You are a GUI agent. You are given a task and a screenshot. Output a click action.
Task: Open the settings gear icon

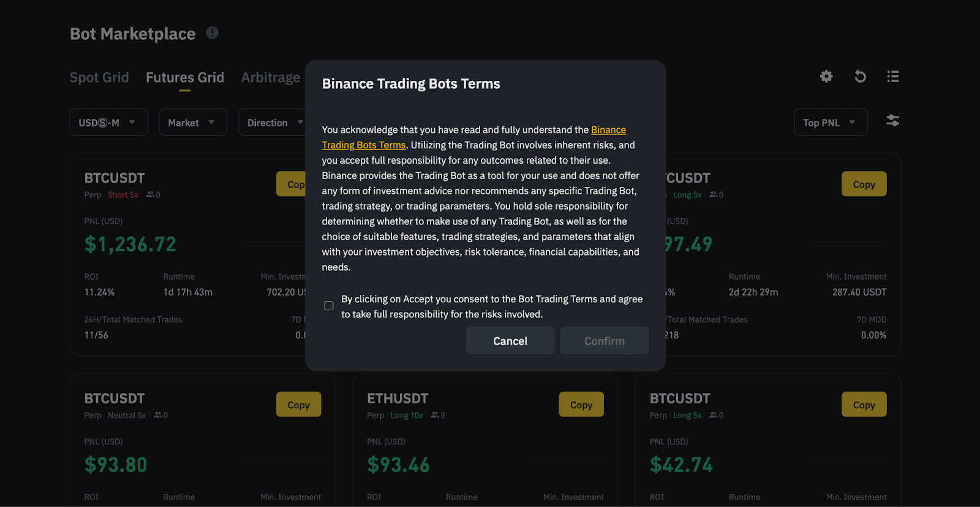click(x=825, y=76)
